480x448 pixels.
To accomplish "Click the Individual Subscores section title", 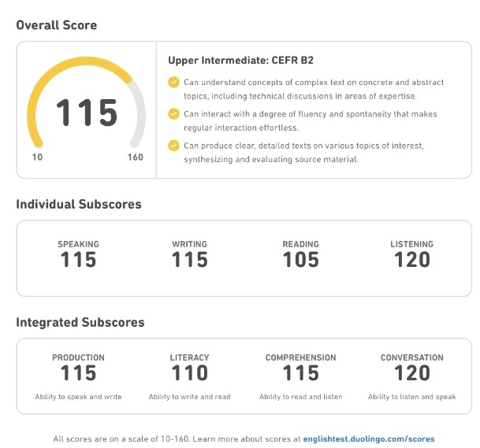I will point(79,204).
